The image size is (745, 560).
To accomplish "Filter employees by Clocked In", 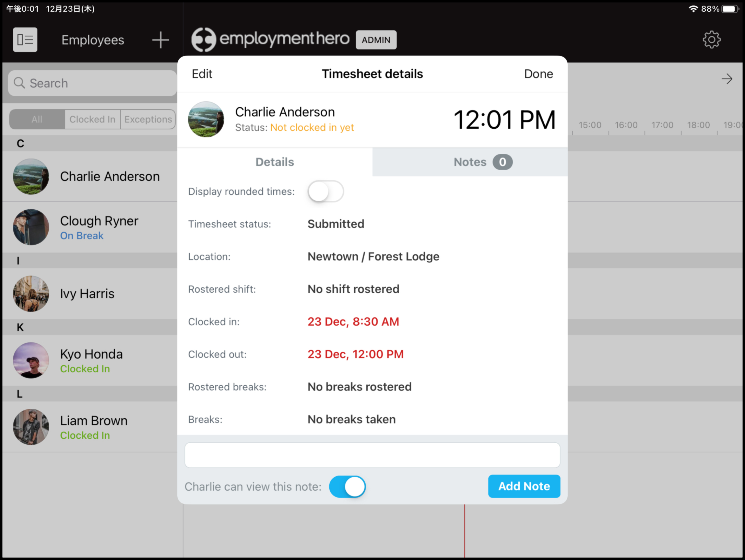I will pos(92,119).
